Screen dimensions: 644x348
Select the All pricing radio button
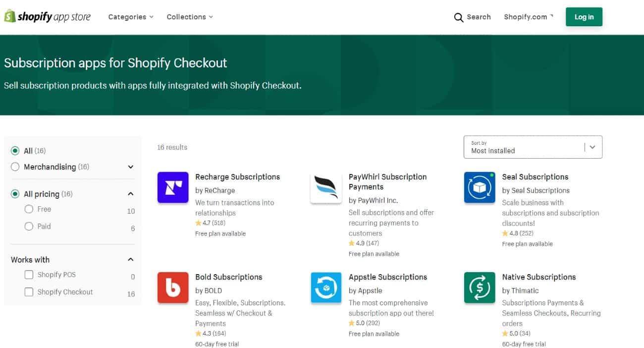[x=15, y=194]
